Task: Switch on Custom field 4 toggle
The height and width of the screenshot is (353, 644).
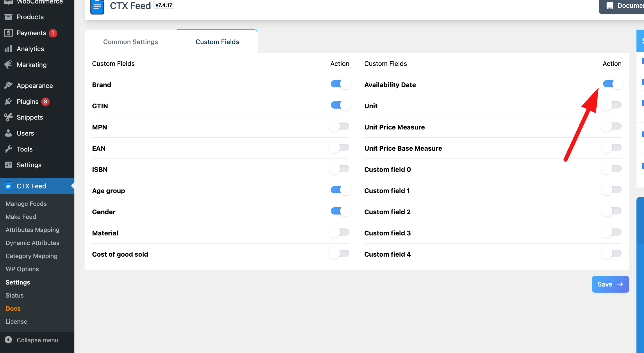Action: (x=612, y=254)
